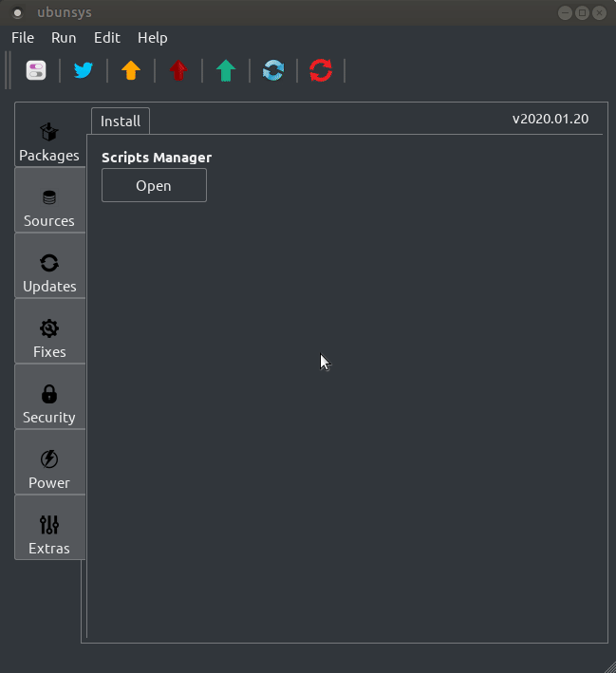This screenshot has height=673, width=616.
Task: Open the Run menu
Action: click(x=64, y=38)
